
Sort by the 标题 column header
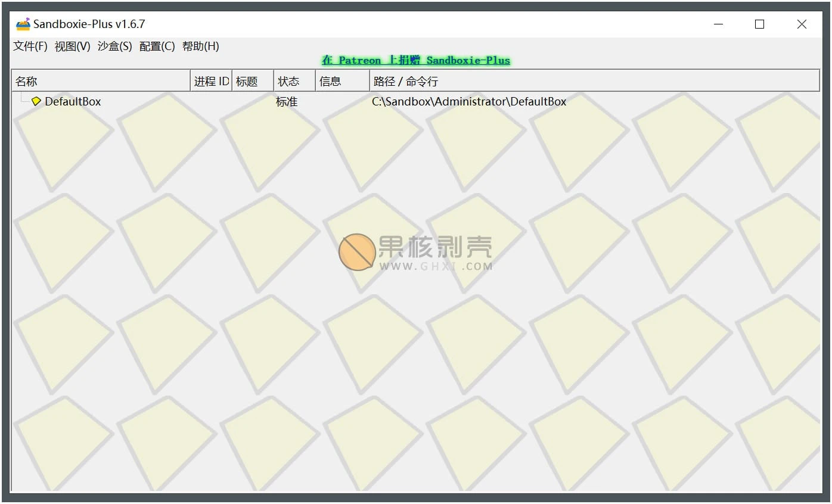coord(253,81)
